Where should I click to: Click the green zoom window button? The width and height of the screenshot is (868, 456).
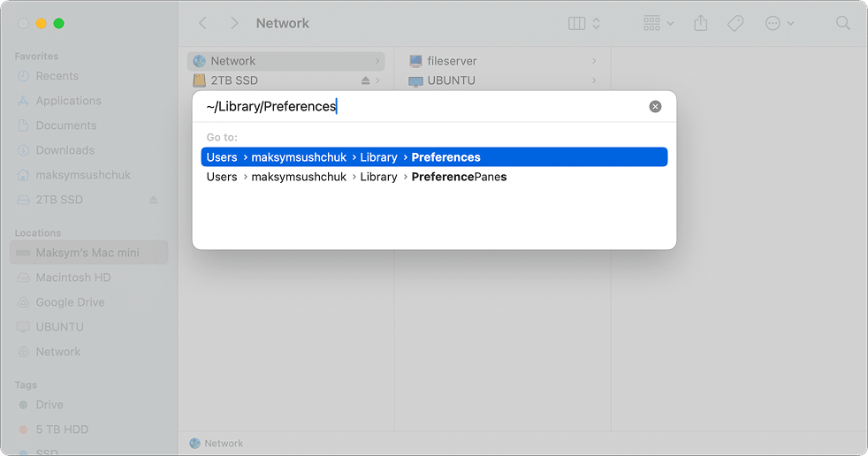click(x=58, y=23)
